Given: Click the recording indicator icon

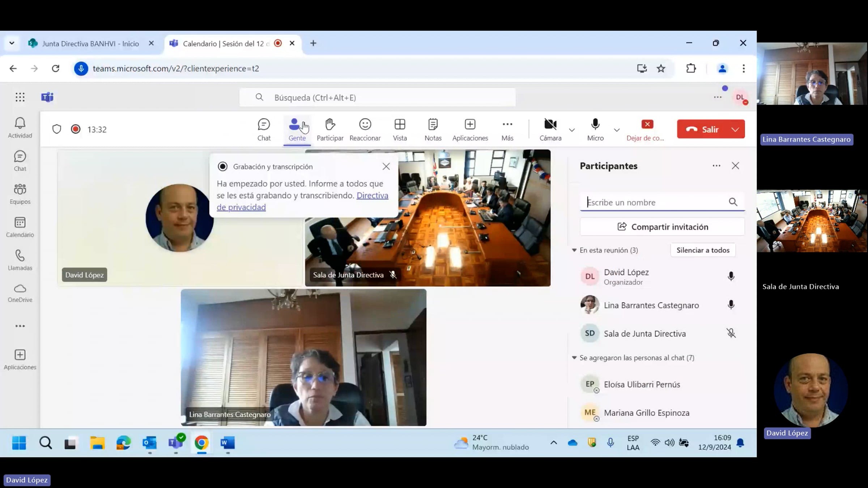Looking at the screenshot, I should (x=75, y=129).
